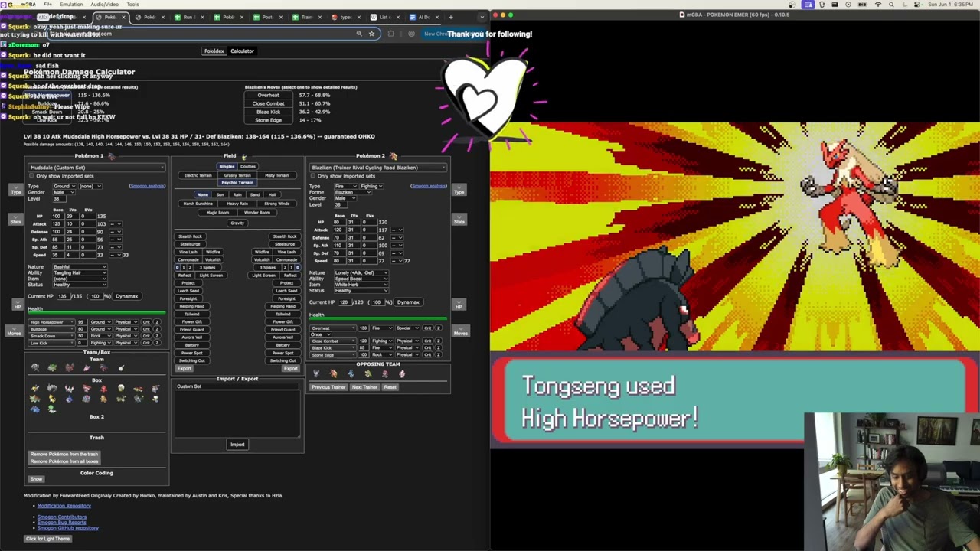Click Pokémon 1 green Health bar
980x551 pixels.
pyautogui.click(x=96, y=313)
